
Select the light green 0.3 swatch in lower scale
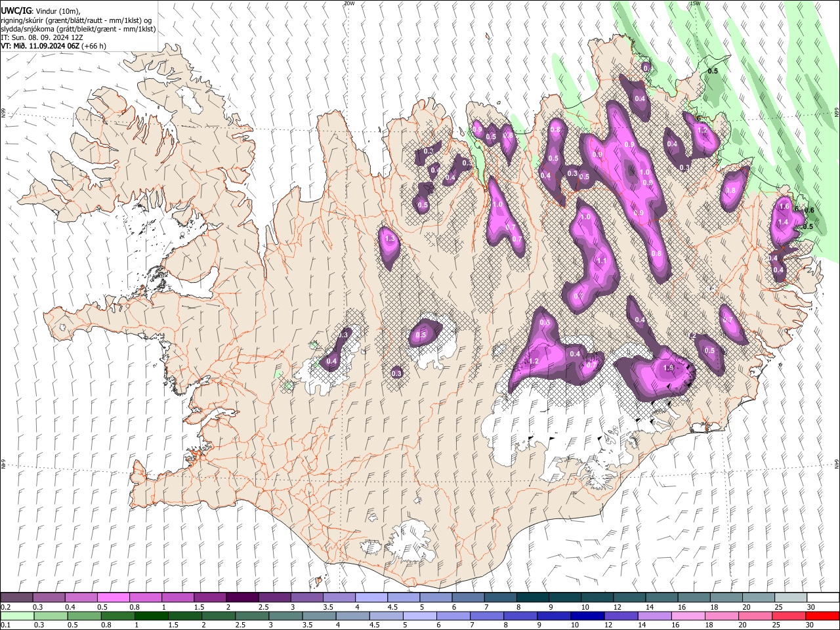pos(51,616)
